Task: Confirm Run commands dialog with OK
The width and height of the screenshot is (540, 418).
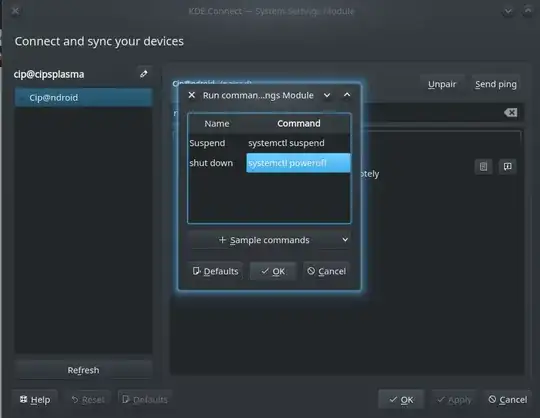Action: point(273,271)
